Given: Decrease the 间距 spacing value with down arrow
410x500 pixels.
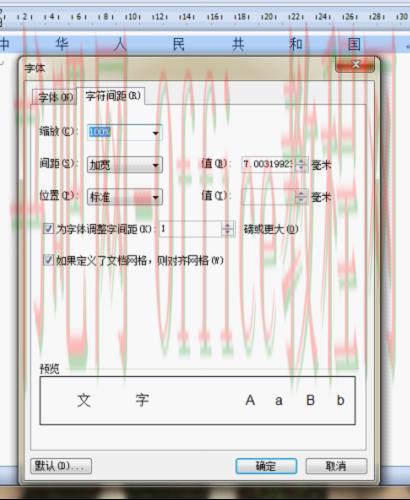Looking at the screenshot, I should [301, 168].
